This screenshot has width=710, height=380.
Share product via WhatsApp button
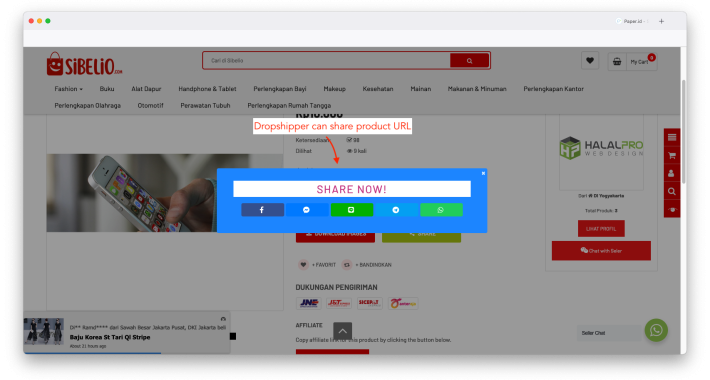441,210
